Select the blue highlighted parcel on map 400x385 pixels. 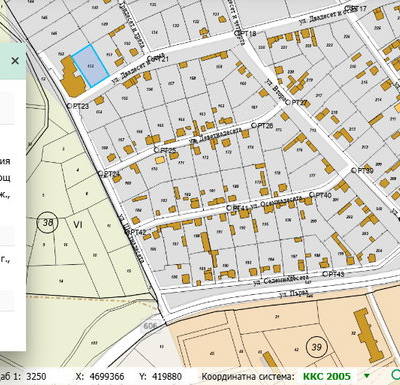90,66
